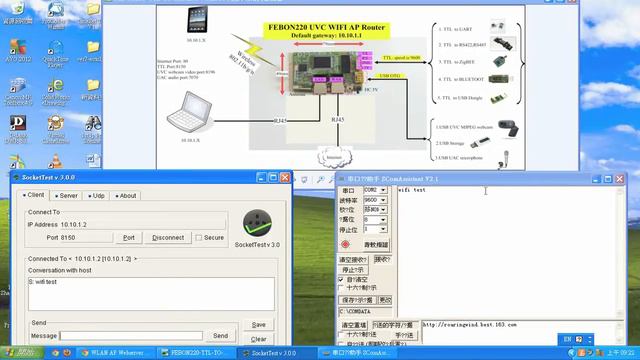Click the red port status indicator in SComAssistant
The image size is (640, 360).
point(345,244)
